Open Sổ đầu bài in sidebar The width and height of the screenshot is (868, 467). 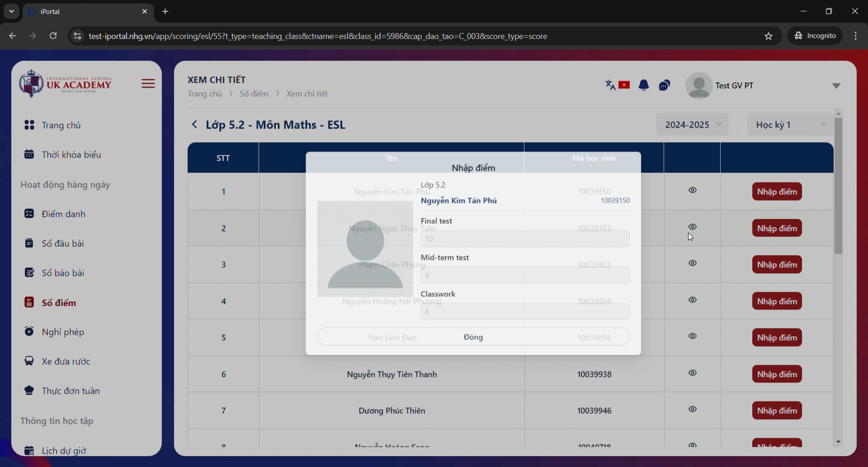tap(63, 243)
